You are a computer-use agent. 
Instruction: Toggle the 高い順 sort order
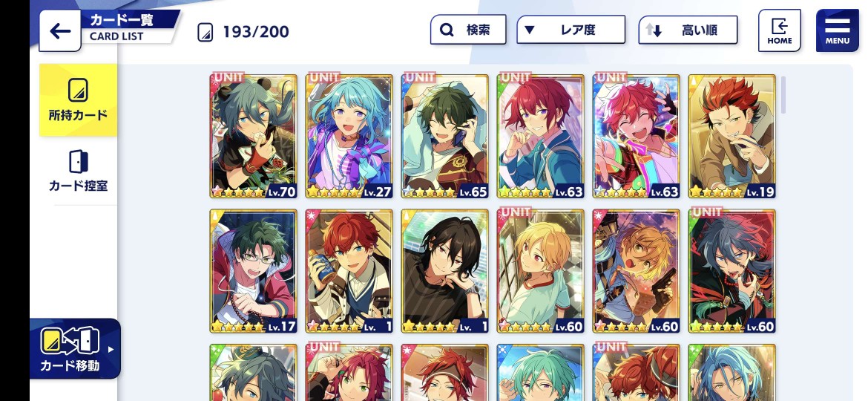click(x=688, y=30)
